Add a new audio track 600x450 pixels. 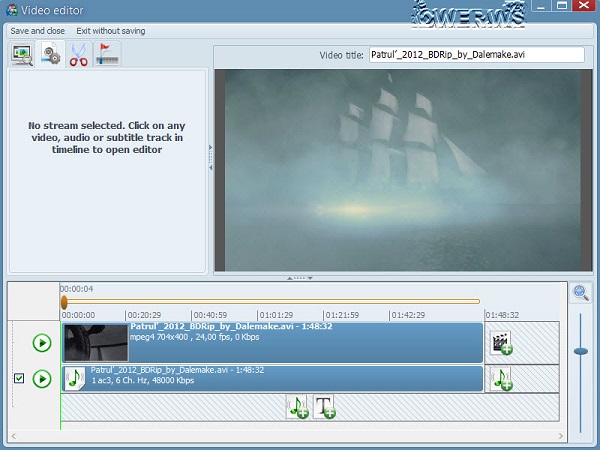tap(297, 406)
